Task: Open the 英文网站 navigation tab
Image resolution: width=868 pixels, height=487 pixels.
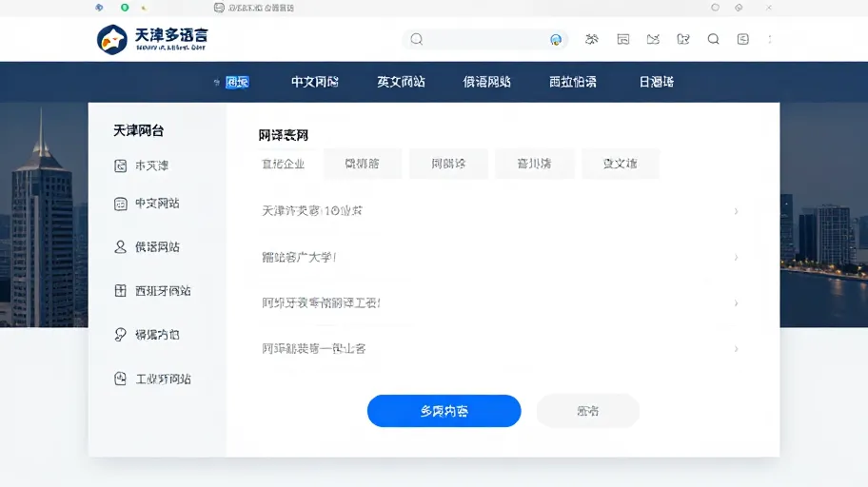Action: click(401, 82)
